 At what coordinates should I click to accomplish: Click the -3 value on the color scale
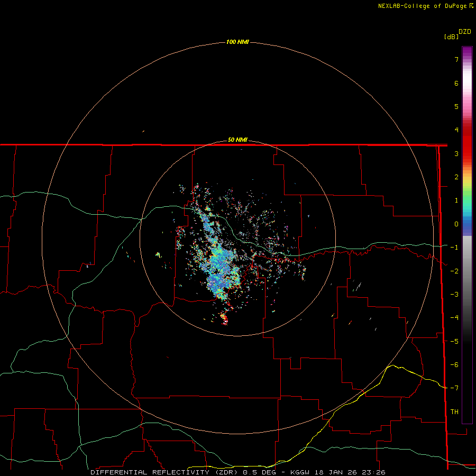point(454,295)
